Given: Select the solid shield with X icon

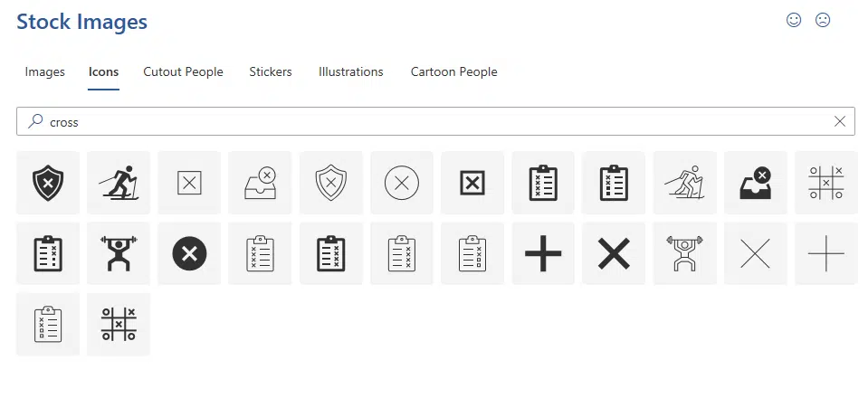Looking at the screenshot, I should [x=48, y=183].
